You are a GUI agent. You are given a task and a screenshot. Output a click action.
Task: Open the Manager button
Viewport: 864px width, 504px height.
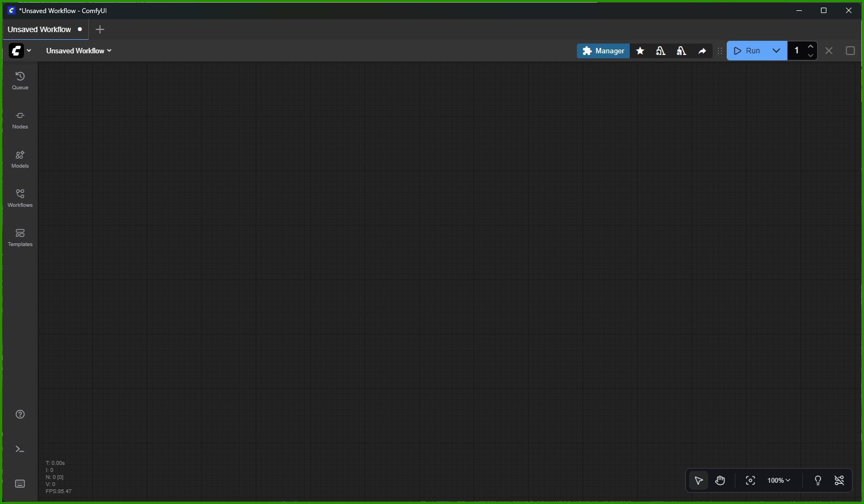(604, 51)
